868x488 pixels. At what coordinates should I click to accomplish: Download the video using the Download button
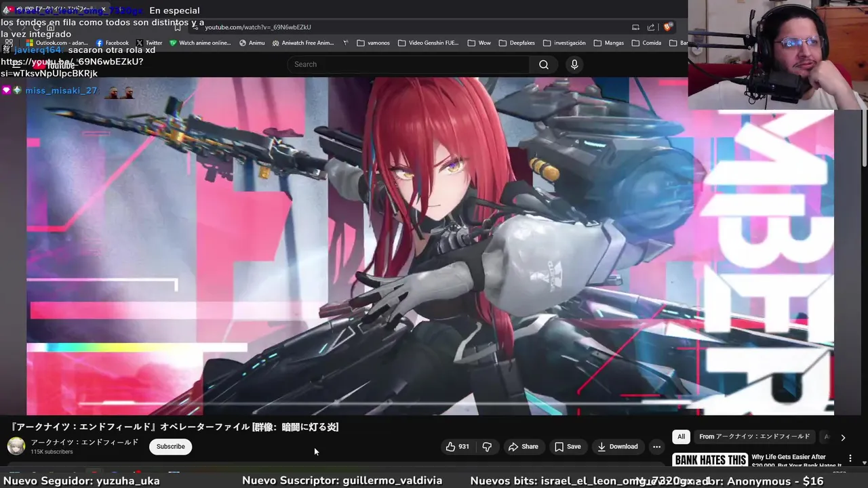pyautogui.click(x=617, y=447)
